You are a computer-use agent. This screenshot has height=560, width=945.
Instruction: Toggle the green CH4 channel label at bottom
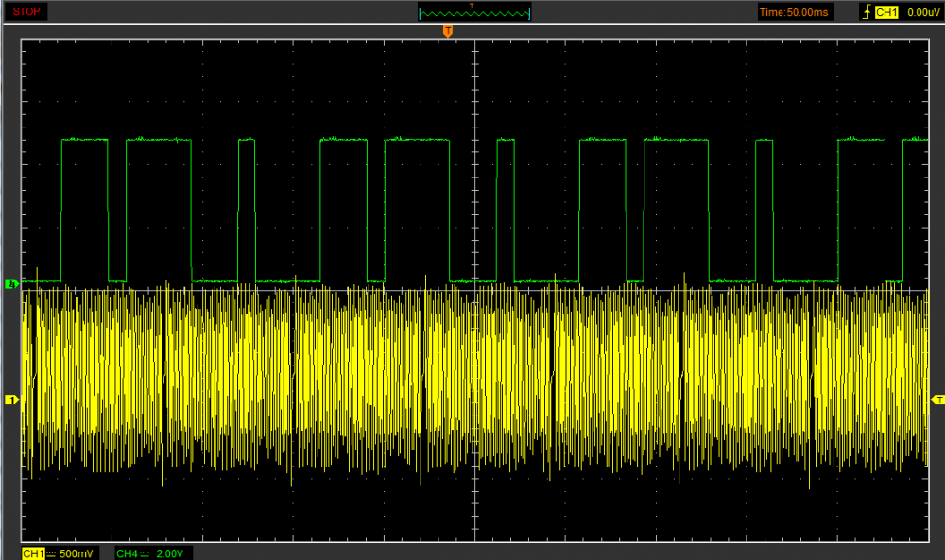tap(127, 552)
